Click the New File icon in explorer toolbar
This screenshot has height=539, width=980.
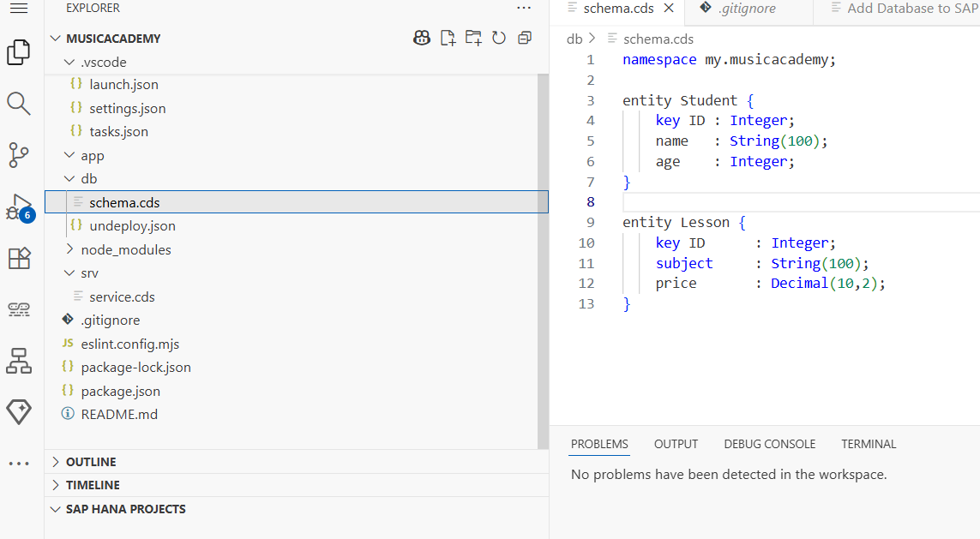point(448,38)
